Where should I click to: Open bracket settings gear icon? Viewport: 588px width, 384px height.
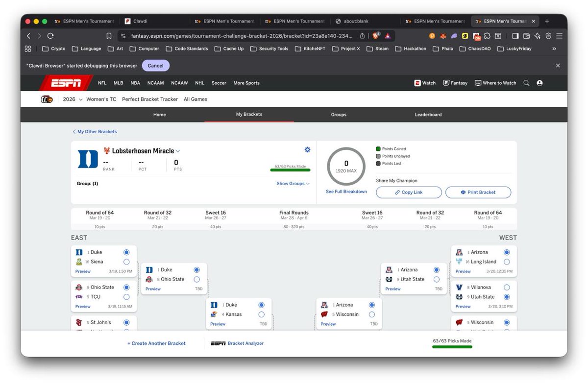coord(307,149)
